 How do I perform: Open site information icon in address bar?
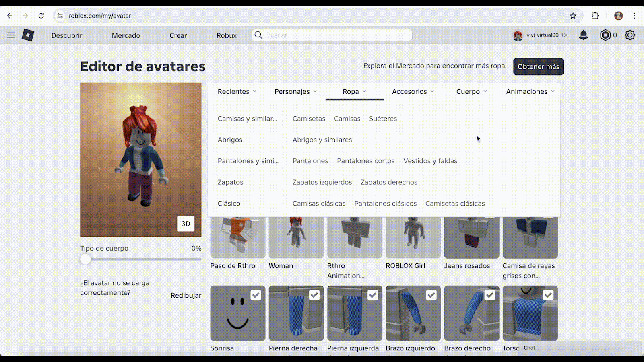click(x=60, y=16)
